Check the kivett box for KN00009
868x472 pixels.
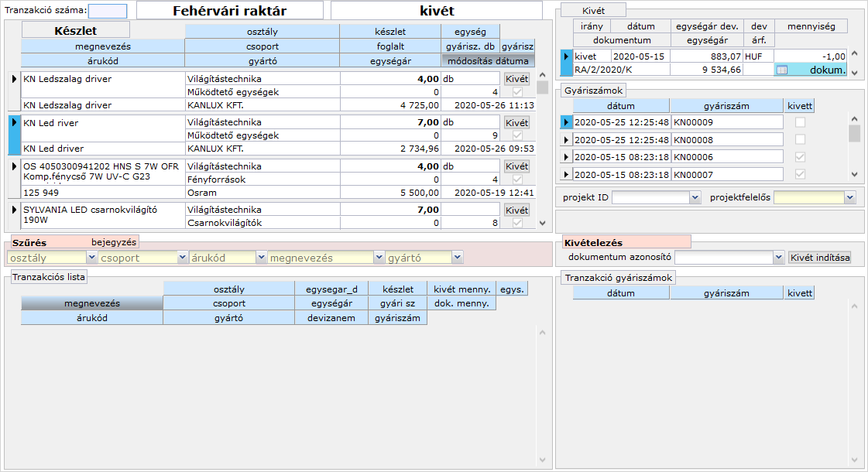tap(800, 122)
